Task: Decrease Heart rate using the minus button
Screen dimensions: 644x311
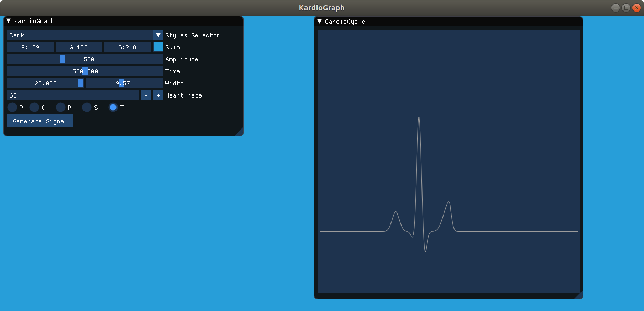Action: point(146,95)
